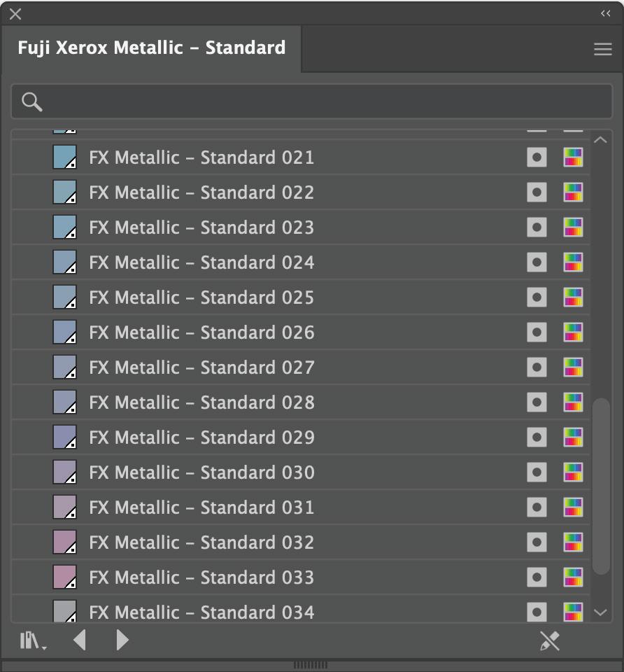Viewport: 624px width, 672px height.
Task: Collapse the panel with double-arrow
Action: [x=606, y=13]
